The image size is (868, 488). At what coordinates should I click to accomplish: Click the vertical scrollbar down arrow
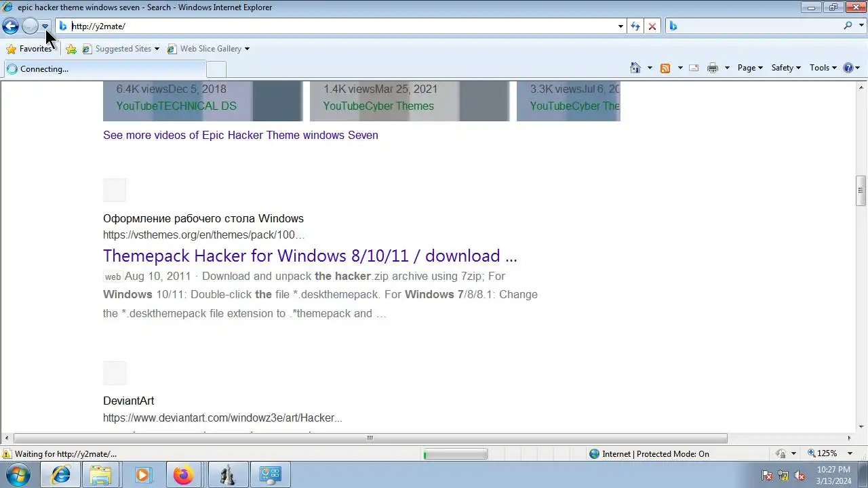click(861, 427)
